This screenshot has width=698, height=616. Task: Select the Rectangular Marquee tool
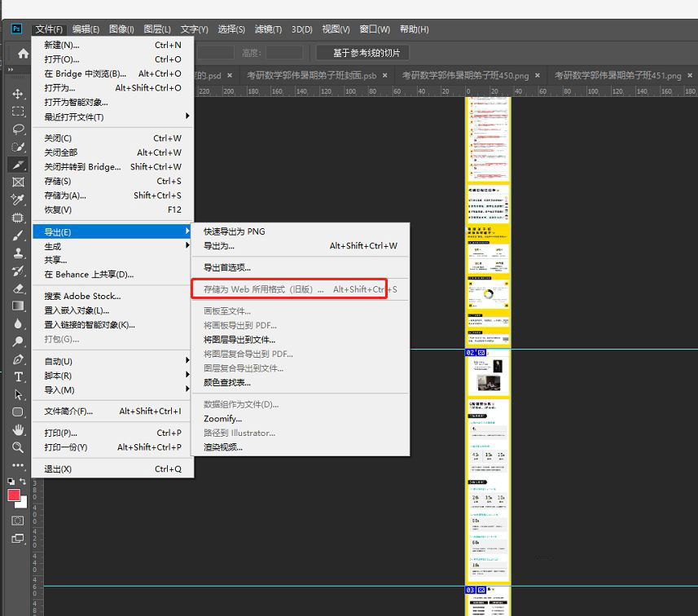18,112
